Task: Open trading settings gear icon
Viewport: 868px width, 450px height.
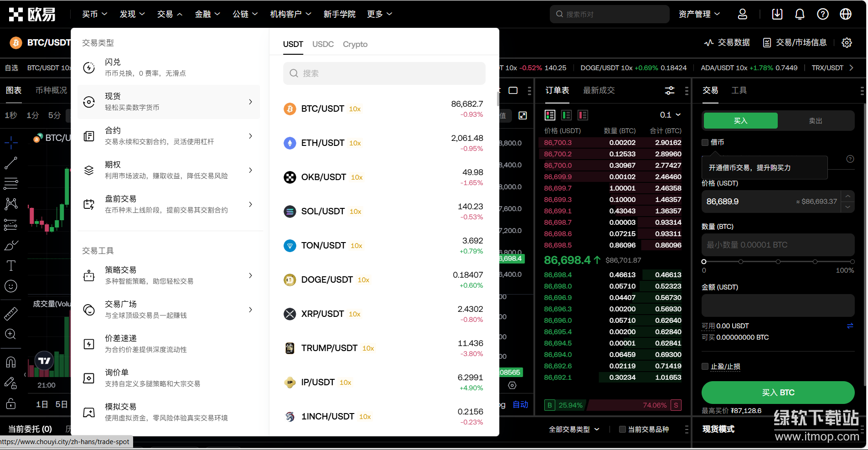Action: [x=847, y=42]
